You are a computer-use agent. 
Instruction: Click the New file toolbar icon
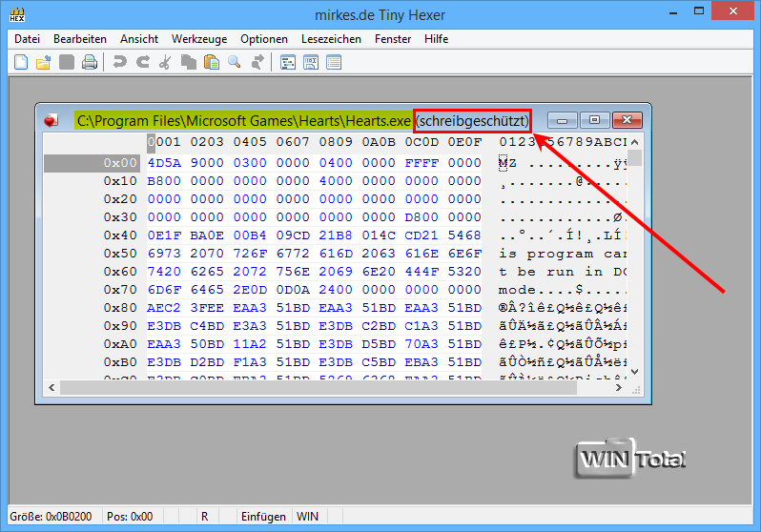point(21,63)
